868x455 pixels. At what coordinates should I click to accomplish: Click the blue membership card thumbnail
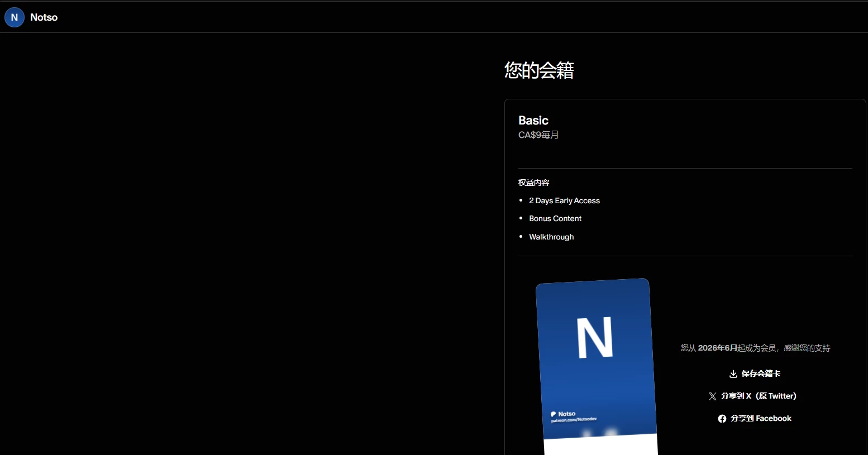597,367
